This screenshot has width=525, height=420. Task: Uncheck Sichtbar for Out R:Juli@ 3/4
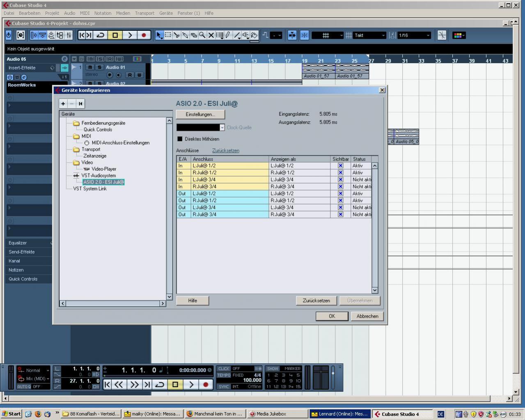click(x=340, y=215)
